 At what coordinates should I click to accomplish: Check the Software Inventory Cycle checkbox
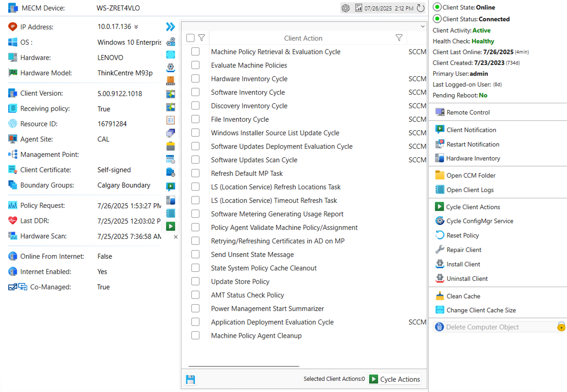(195, 92)
